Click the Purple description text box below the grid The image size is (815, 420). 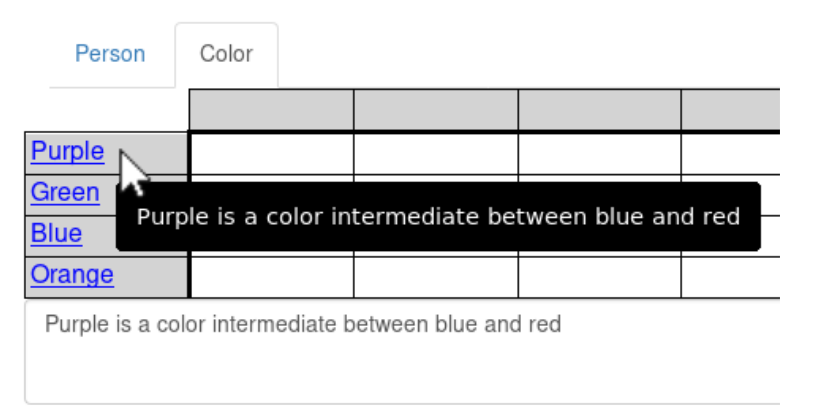[x=402, y=352]
